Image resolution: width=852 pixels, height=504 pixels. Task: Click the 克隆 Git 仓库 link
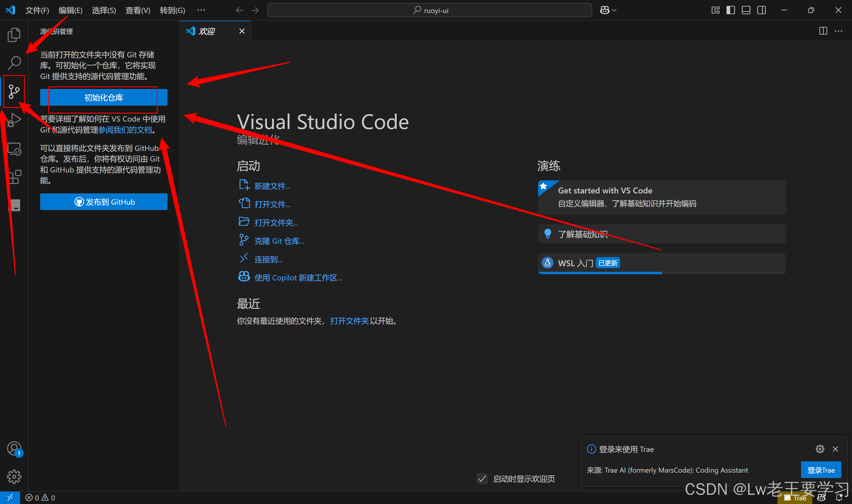(279, 241)
